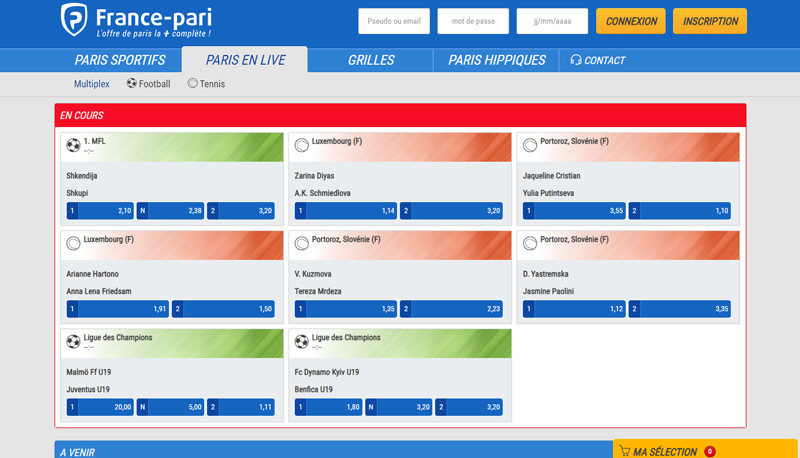Screen dimensions: 800x458
Task: Click the red selection counter badge
Action: pyautogui.click(x=710, y=451)
